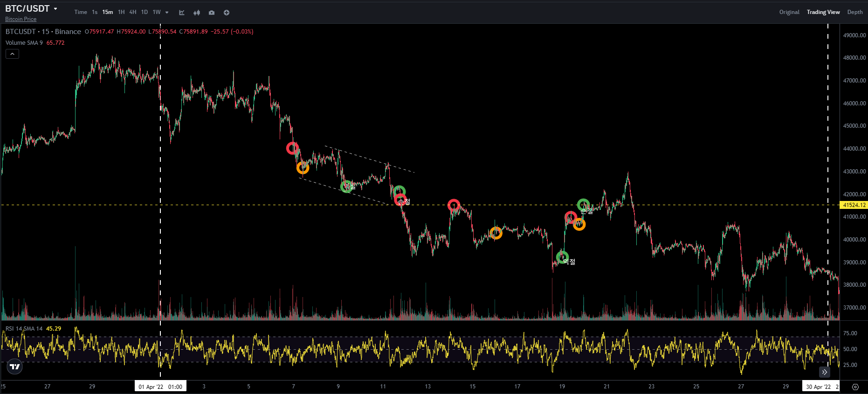Viewport: 868px width, 394px height.
Task: Click the 41524.12 price label on axis
Action: (x=854, y=205)
